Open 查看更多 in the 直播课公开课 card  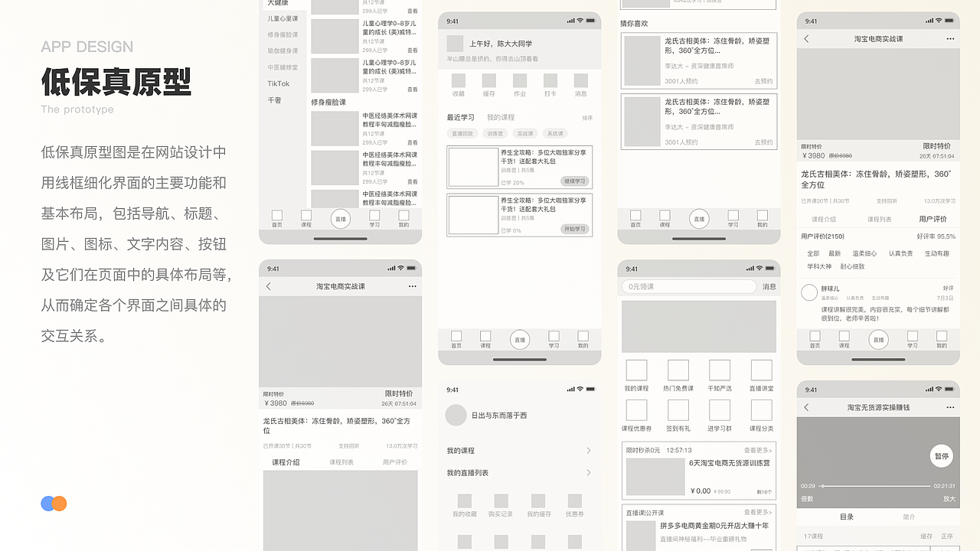point(758,512)
